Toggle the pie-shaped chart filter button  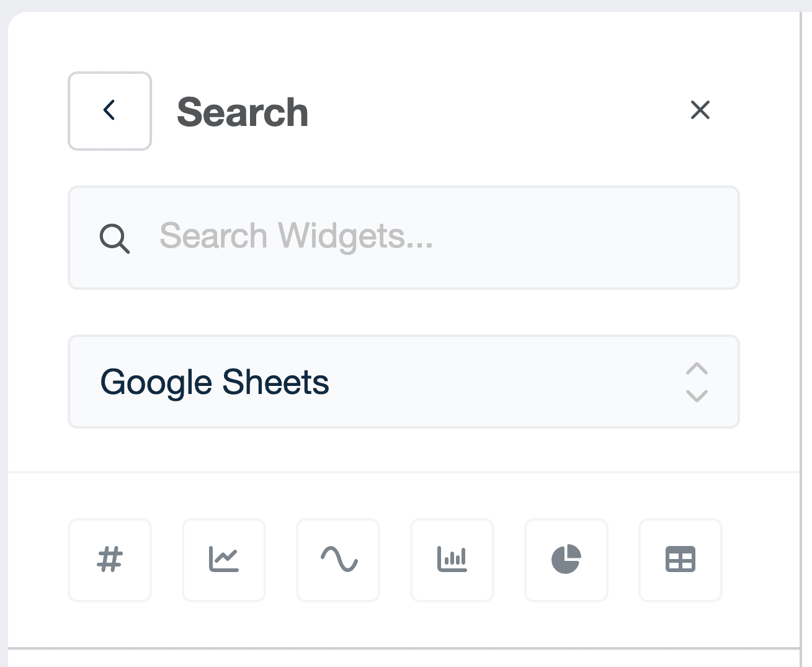coord(566,560)
